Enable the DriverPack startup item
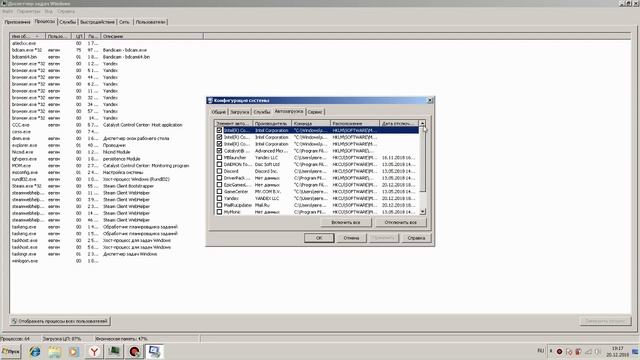The height and width of the screenshot is (360, 640). pyautogui.click(x=219, y=178)
